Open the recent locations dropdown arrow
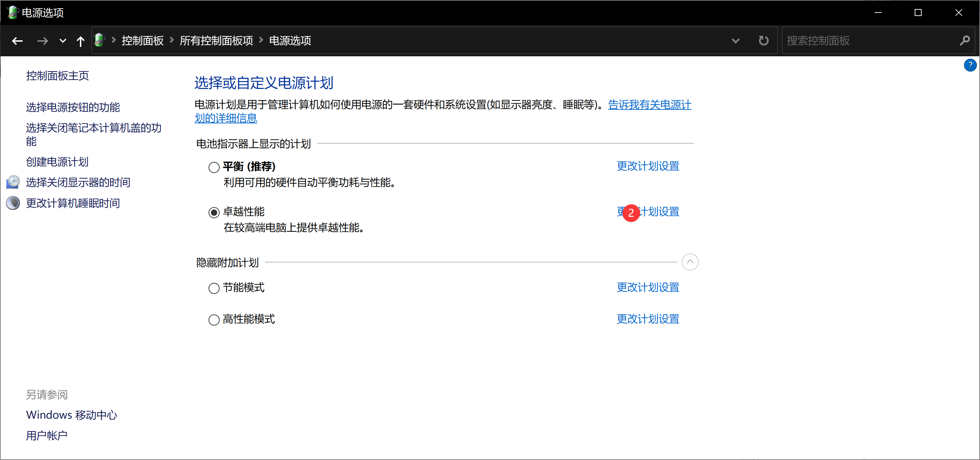 pyautogui.click(x=63, y=41)
